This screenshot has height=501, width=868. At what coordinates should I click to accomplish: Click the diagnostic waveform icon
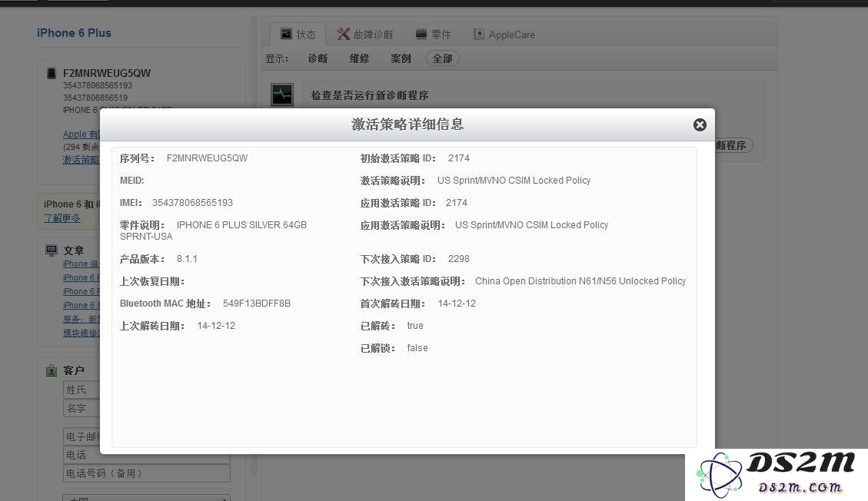point(281,95)
